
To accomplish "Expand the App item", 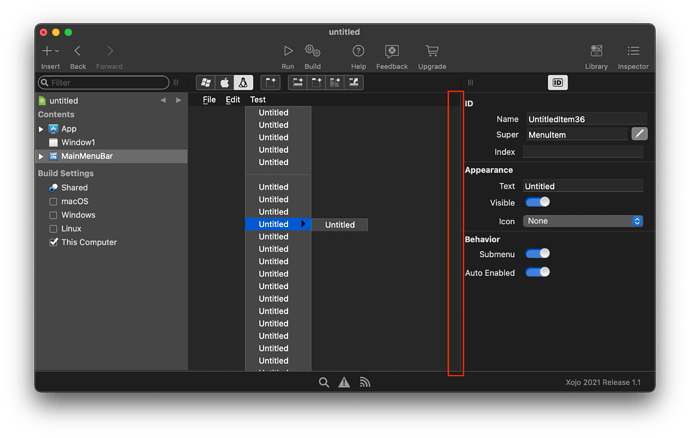I will point(41,129).
